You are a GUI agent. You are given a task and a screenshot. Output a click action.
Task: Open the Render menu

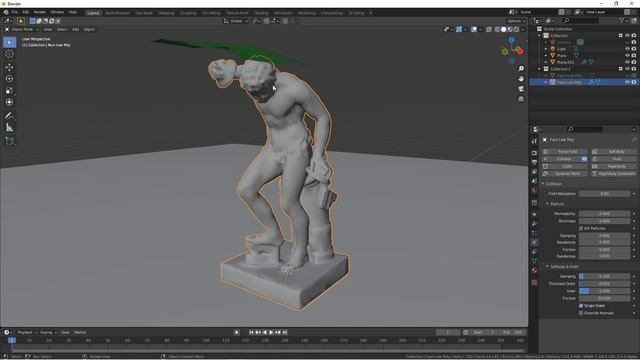point(40,12)
